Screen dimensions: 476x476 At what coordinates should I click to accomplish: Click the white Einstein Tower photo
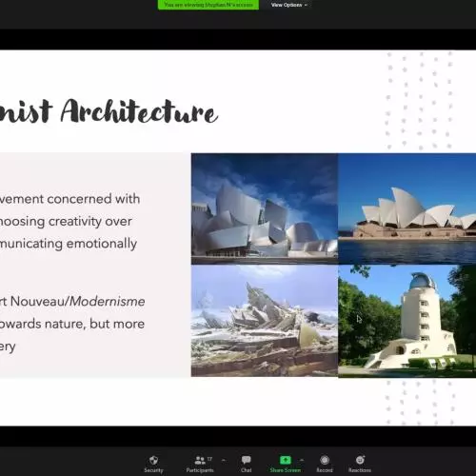point(407,321)
